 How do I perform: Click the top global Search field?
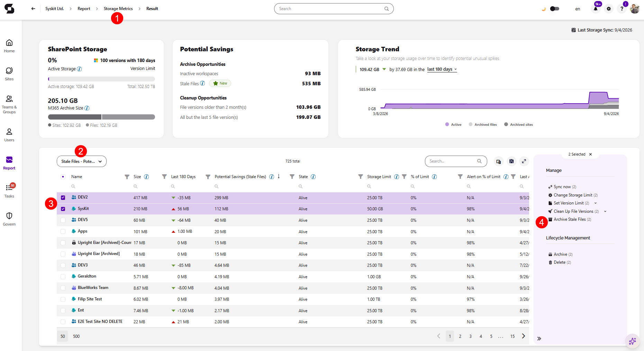pyautogui.click(x=334, y=9)
